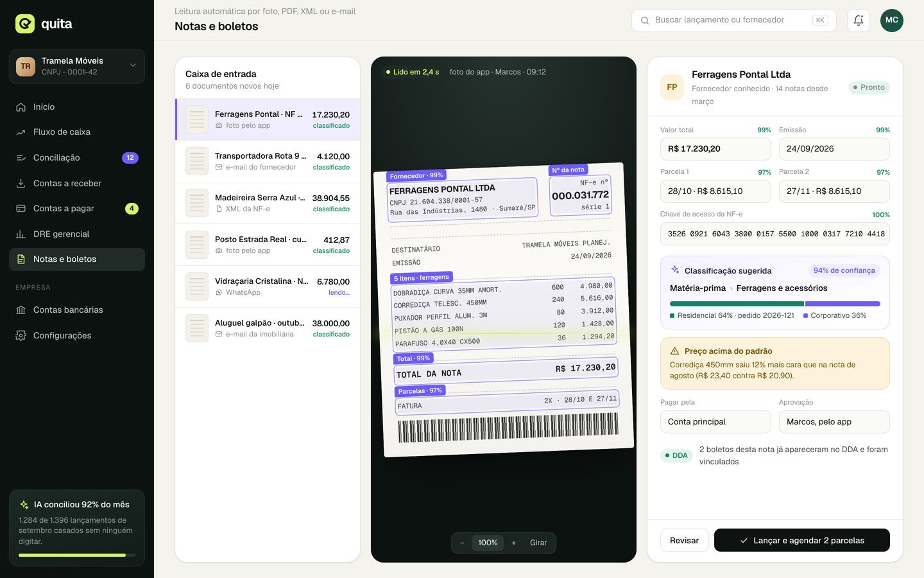Open the Aprovação Marcos, pelo app selector

[x=834, y=422]
